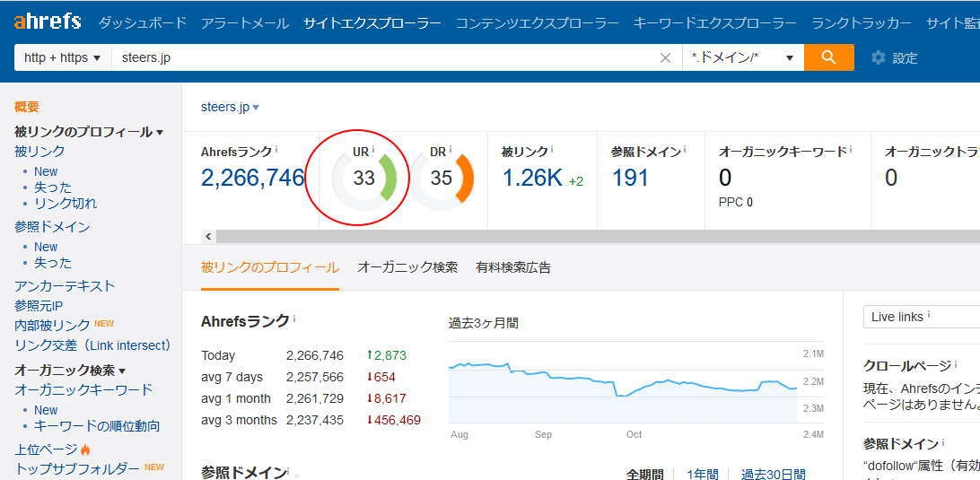980x480 pixels.
Task: Open キーワードエクスプローラー in top menu
Action: point(714,22)
